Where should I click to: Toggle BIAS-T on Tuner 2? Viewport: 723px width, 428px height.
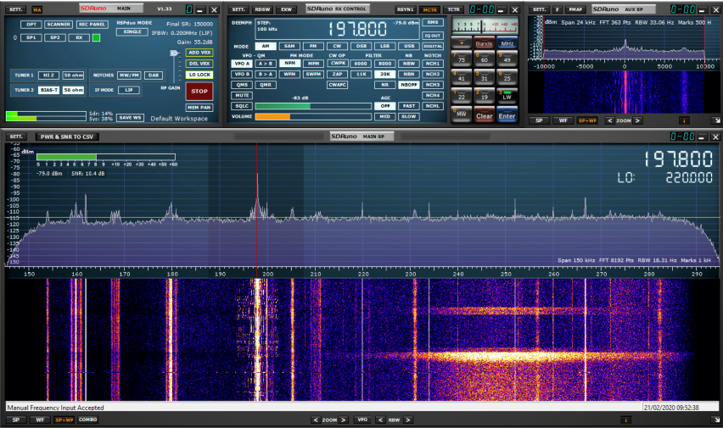49,90
